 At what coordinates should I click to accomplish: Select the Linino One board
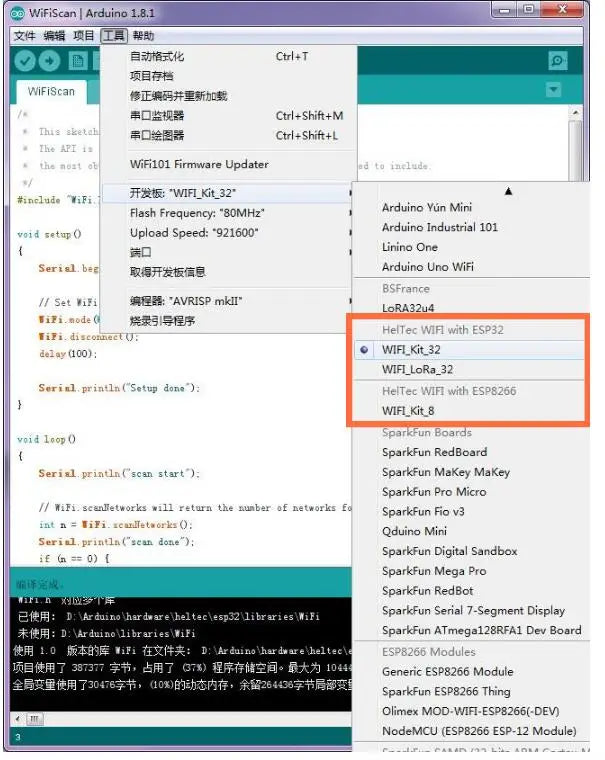pos(471,247)
